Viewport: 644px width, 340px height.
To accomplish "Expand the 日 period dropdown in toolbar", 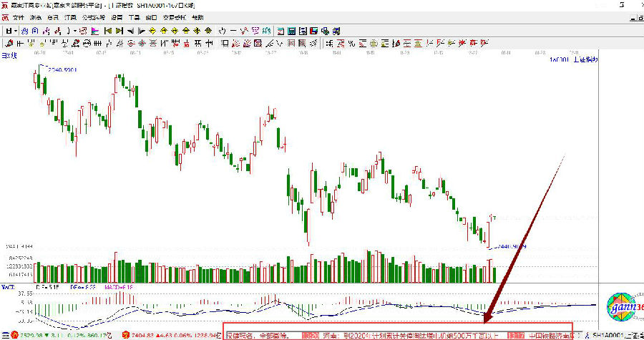I will pyautogui.click(x=8, y=31).
